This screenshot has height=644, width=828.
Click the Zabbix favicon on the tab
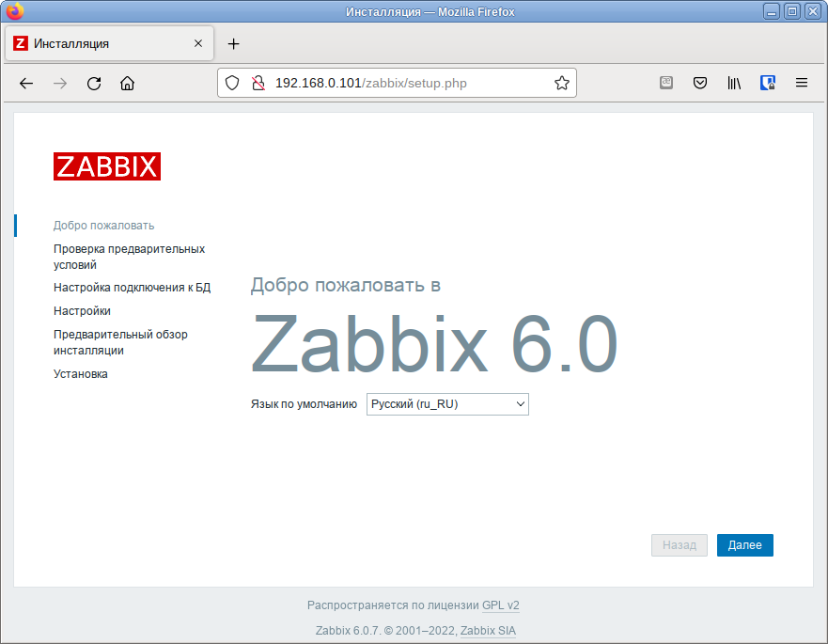point(20,43)
